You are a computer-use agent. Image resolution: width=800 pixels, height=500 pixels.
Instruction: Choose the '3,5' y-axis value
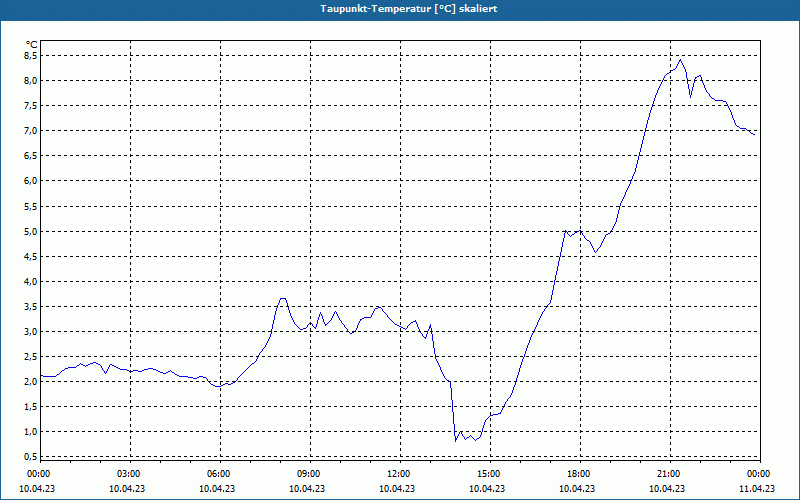[x=31, y=307]
